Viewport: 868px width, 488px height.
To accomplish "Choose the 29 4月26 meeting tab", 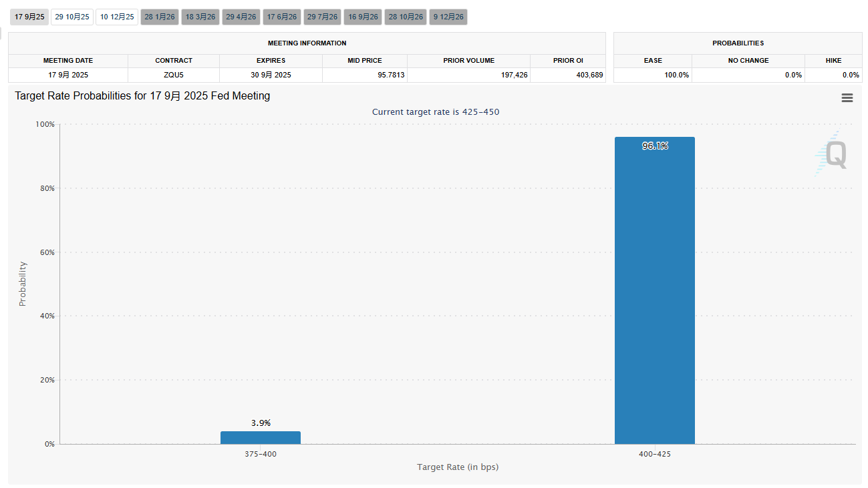I will (241, 17).
